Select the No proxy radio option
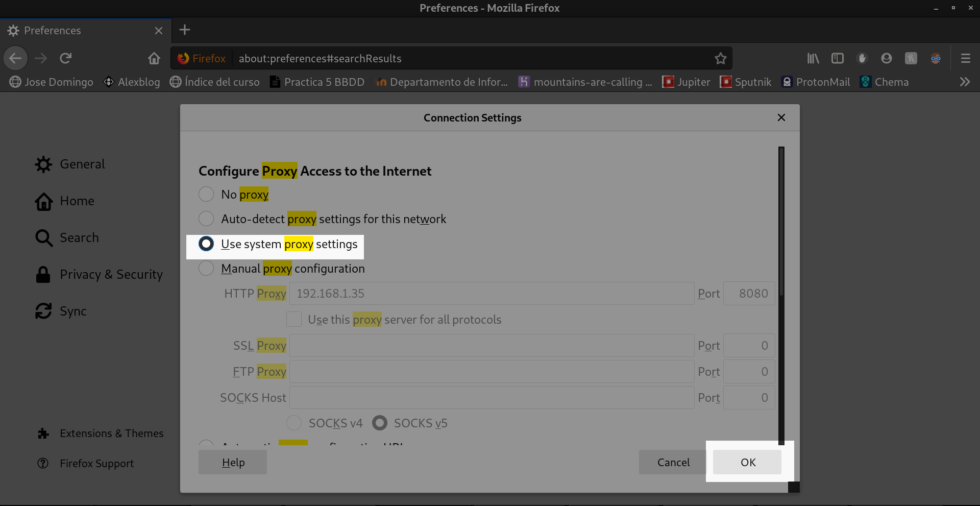This screenshot has height=506, width=980. tap(206, 194)
